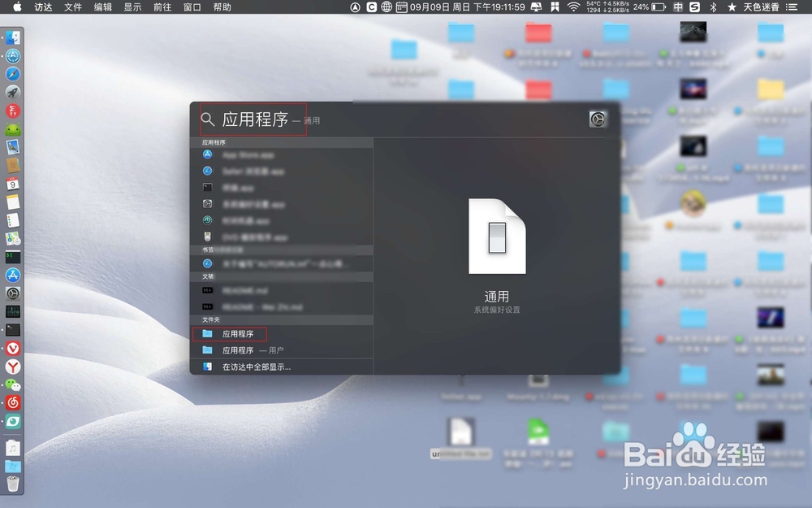Open the 窗口 menu
This screenshot has height=508, width=812.
coord(192,7)
